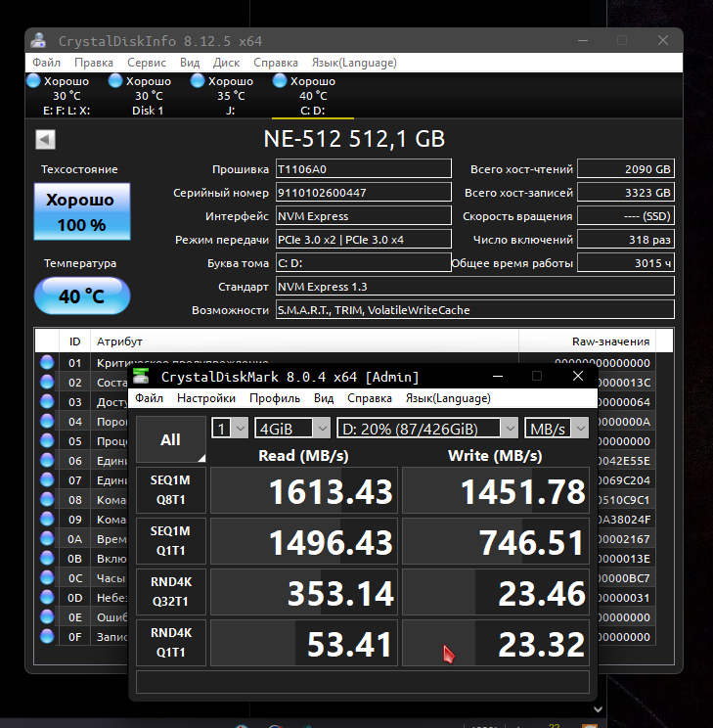Open the Диск menu in CrystalDiskInfo
The height and width of the screenshot is (728, 713).
pos(226,63)
